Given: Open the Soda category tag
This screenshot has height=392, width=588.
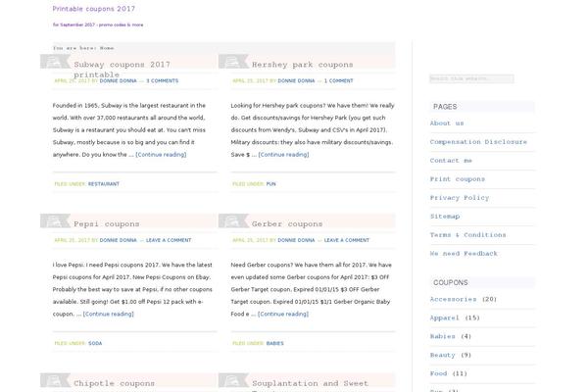Looking at the screenshot, I should (x=95, y=343).
